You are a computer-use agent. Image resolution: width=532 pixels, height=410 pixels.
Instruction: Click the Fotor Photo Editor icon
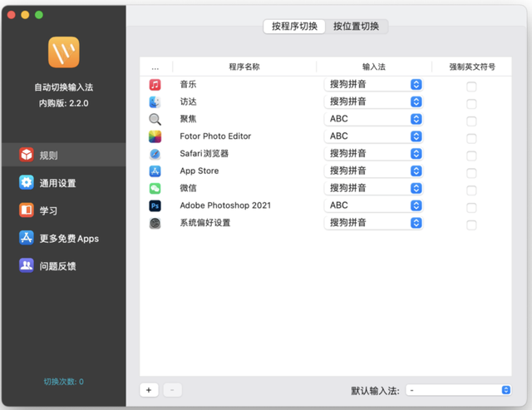[155, 136]
